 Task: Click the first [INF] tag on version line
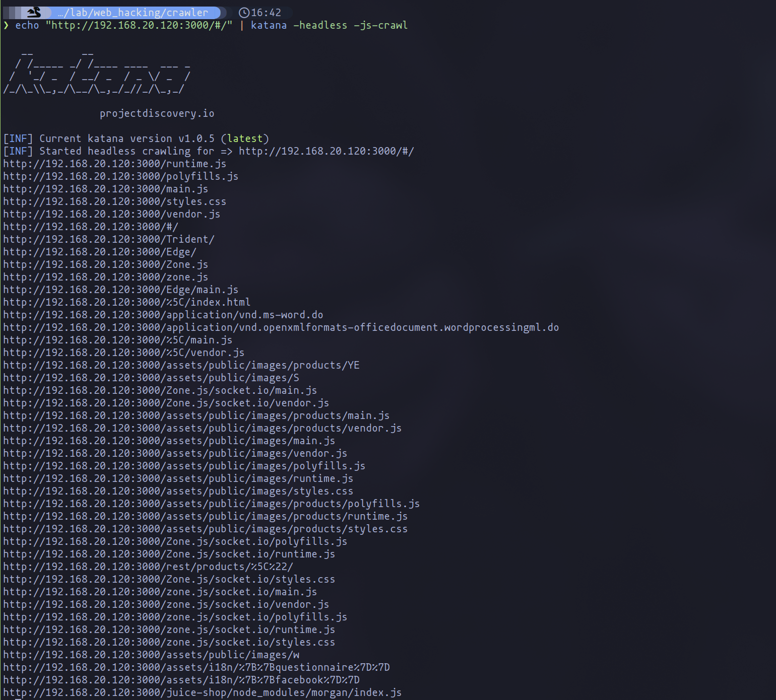point(18,138)
